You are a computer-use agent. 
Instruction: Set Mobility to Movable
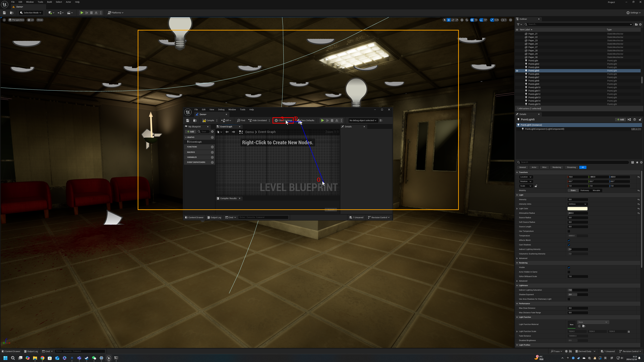[596, 190]
